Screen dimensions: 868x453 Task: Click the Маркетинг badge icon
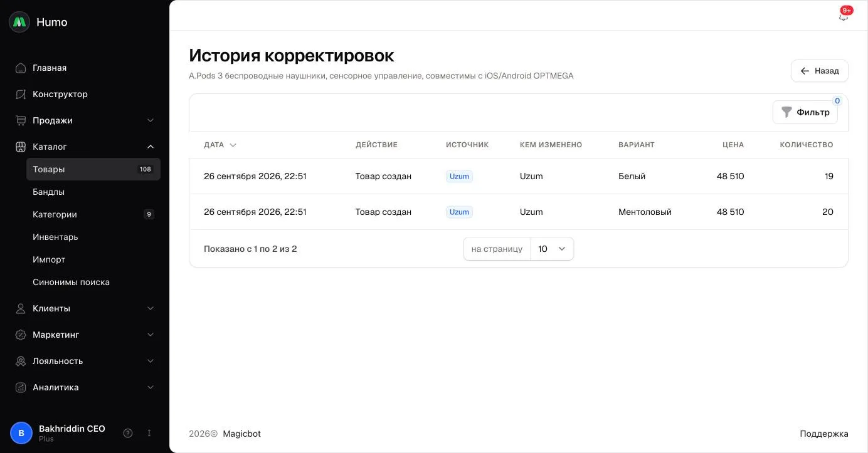(21, 335)
